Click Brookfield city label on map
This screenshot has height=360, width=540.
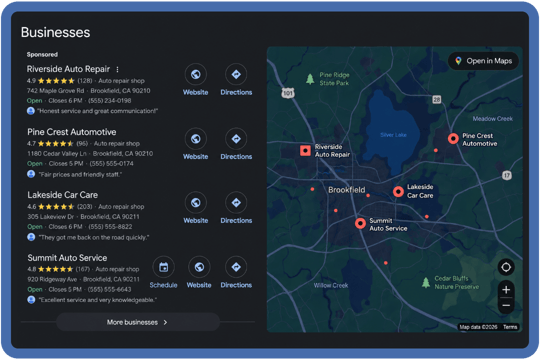346,190
